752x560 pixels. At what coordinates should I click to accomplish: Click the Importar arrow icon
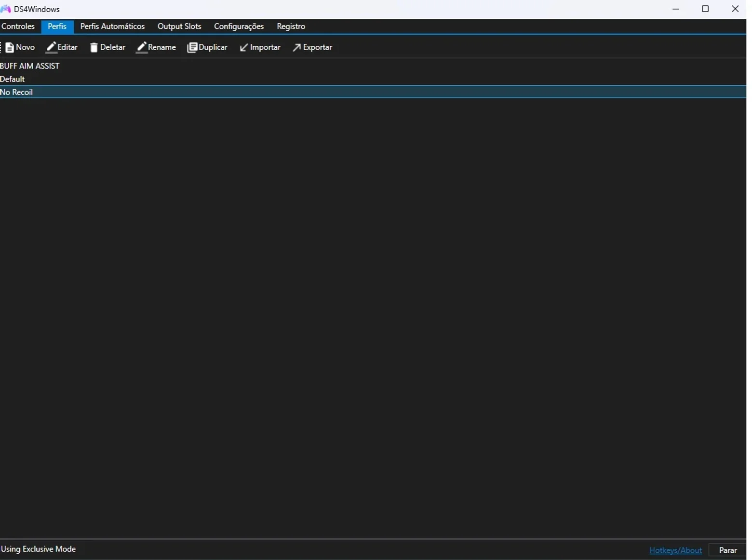(x=244, y=47)
